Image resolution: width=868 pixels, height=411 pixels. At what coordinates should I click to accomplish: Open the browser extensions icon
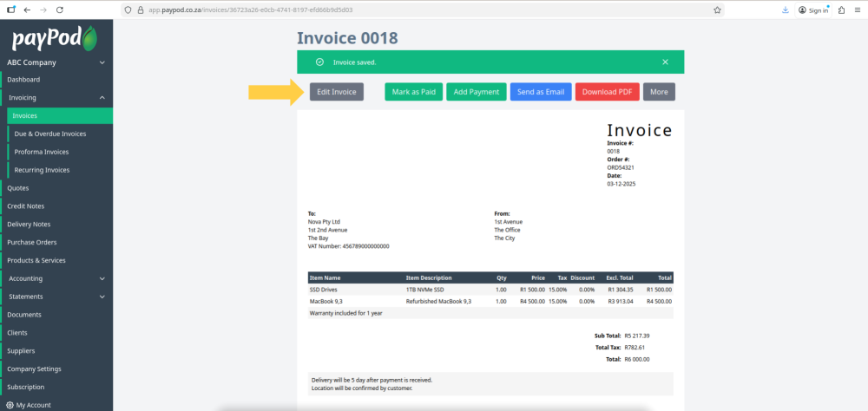841,10
